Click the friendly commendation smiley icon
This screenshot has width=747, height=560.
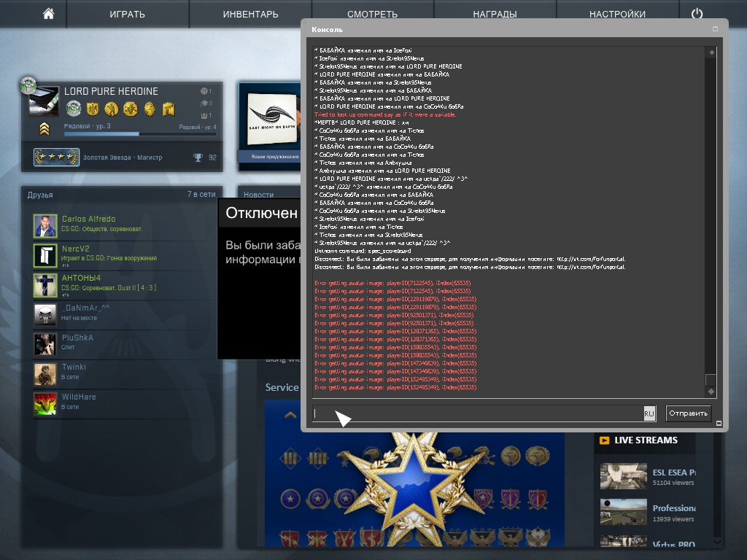click(x=204, y=91)
